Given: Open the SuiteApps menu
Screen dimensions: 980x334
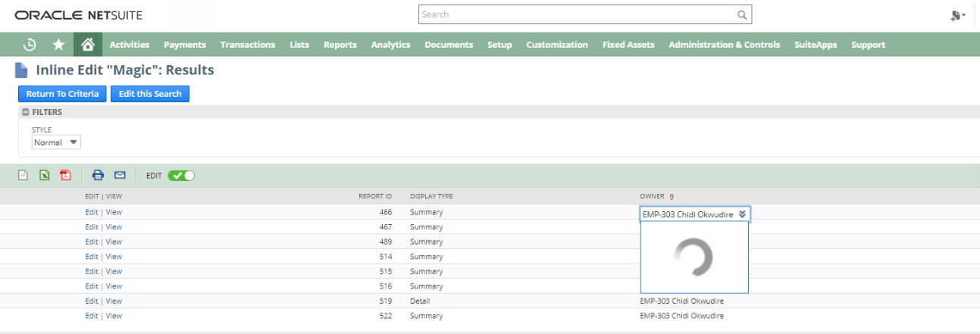Looking at the screenshot, I should coord(816,45).
